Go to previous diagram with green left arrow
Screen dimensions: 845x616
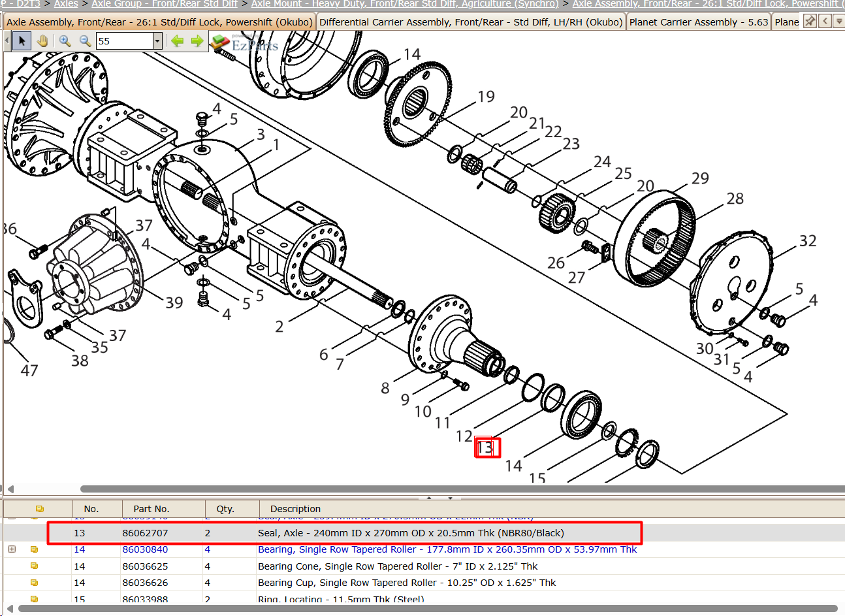click(x=177, y=41)
